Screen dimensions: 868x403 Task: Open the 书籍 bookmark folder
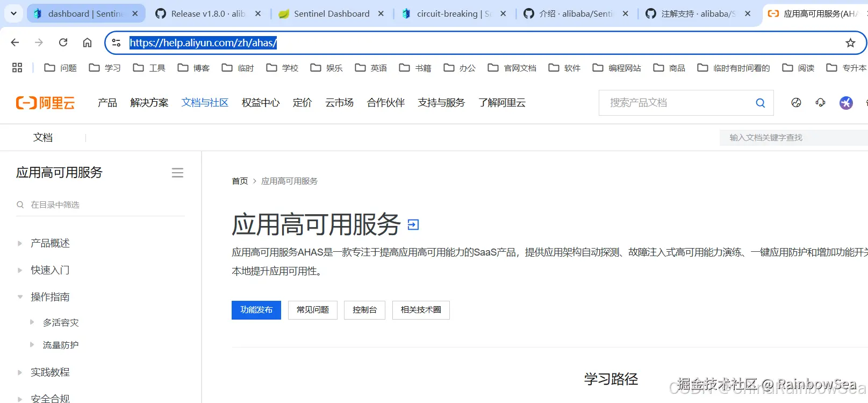(415, 68)
